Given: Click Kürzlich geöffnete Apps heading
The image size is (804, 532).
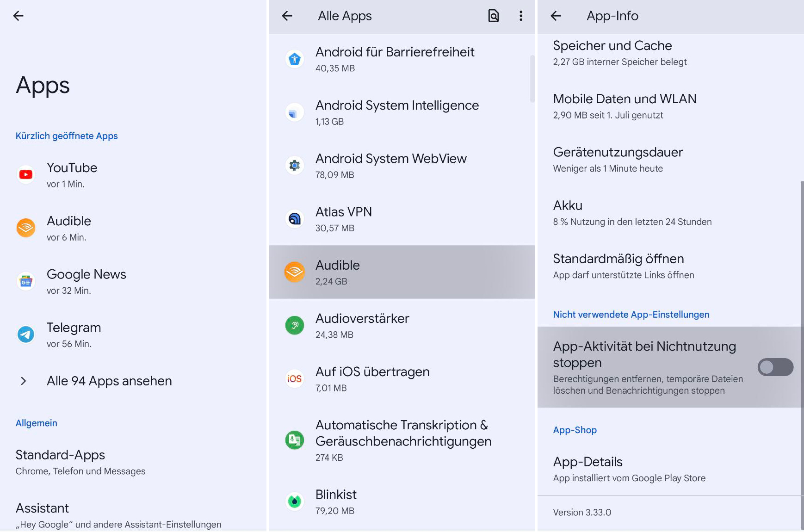Looking at the screenshot, I should click(67, 136).
